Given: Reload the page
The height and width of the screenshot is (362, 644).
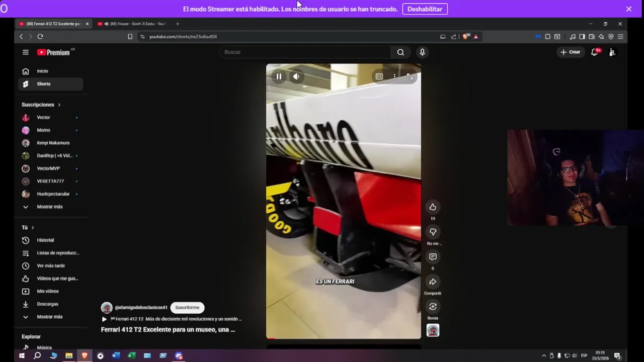Looking at the screenshot, I should 40,37.
